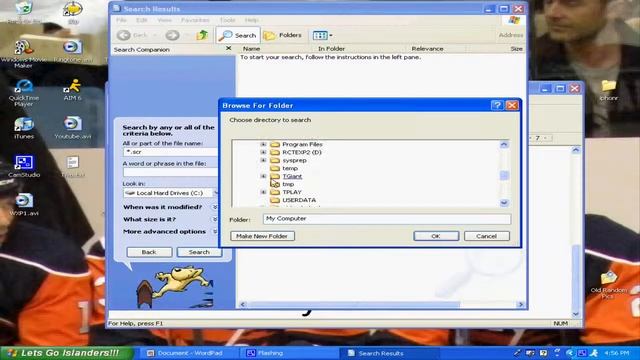Image resolution: width=640 pixels, height=360 pixels.
Task: Open CamStudio desktop icon
Action: point(24,167)
